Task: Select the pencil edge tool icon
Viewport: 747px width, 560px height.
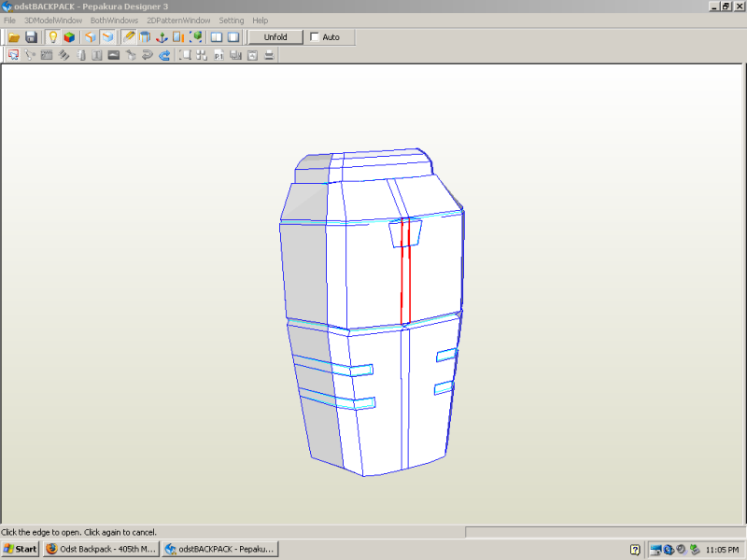Action: [128, 37]
